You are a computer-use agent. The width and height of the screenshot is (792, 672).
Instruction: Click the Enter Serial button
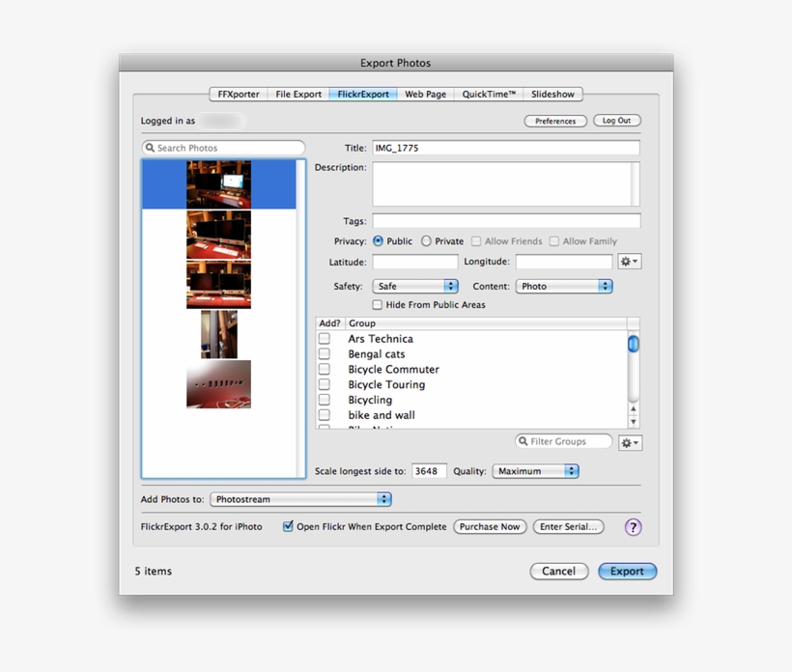(568, 526)
